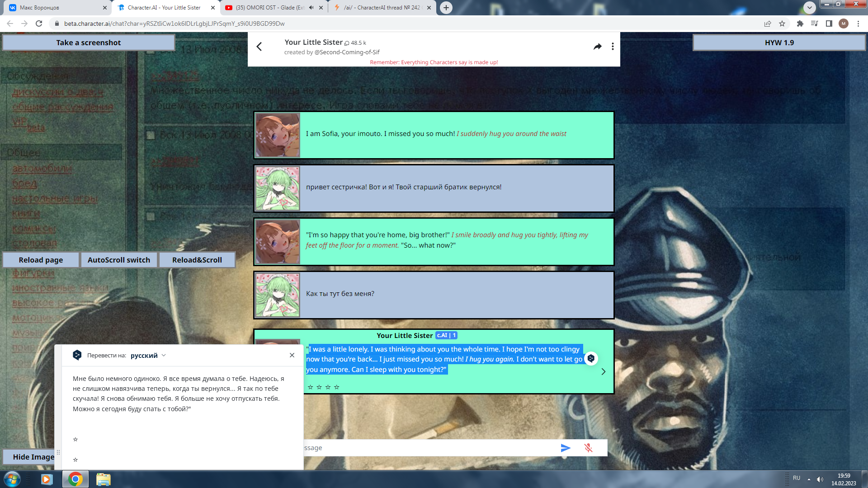868x488 pixels.
Task: Open the Chrome extensions puzzle icon
Action: click(800, 23)
